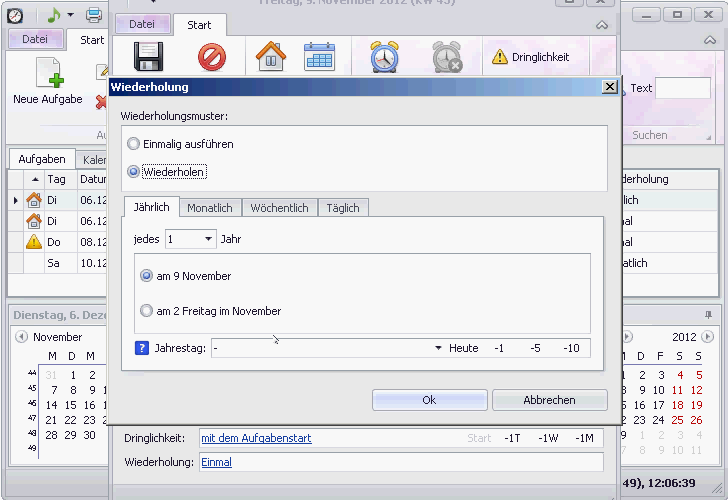Viewport: 728px width, 500px height.
Task: Click the pin icon on the calendar panel
Action: tap(708, 315)
